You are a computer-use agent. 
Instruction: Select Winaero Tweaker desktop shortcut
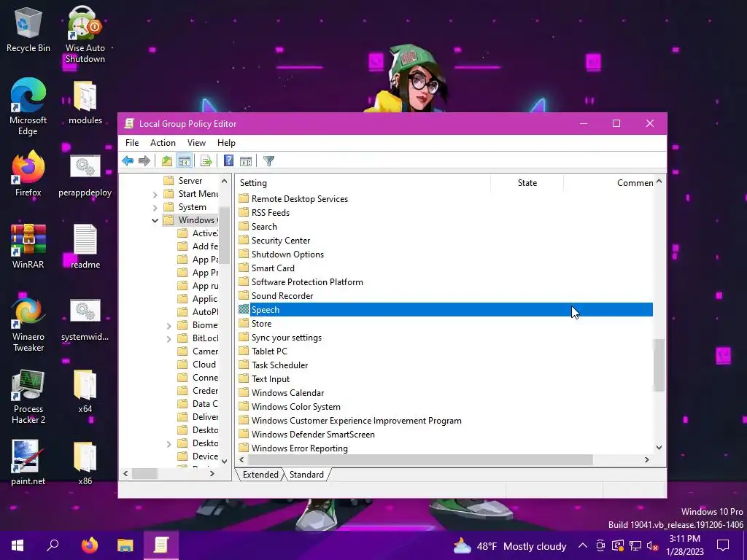28,324
